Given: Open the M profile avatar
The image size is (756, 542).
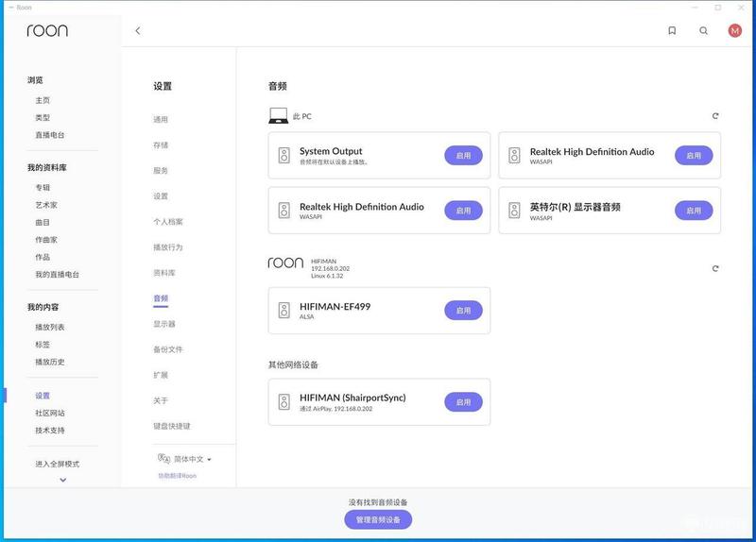Looking at the screenshot, I should tap(735, 31).
